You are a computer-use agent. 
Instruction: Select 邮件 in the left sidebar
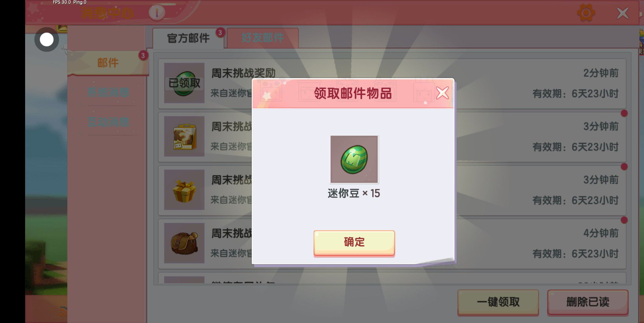pos(108,63)
